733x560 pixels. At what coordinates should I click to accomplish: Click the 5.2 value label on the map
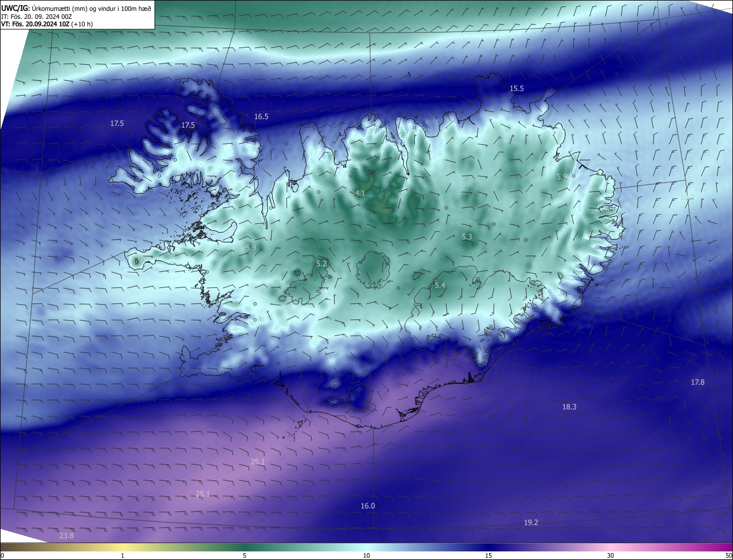pos(321,263)
